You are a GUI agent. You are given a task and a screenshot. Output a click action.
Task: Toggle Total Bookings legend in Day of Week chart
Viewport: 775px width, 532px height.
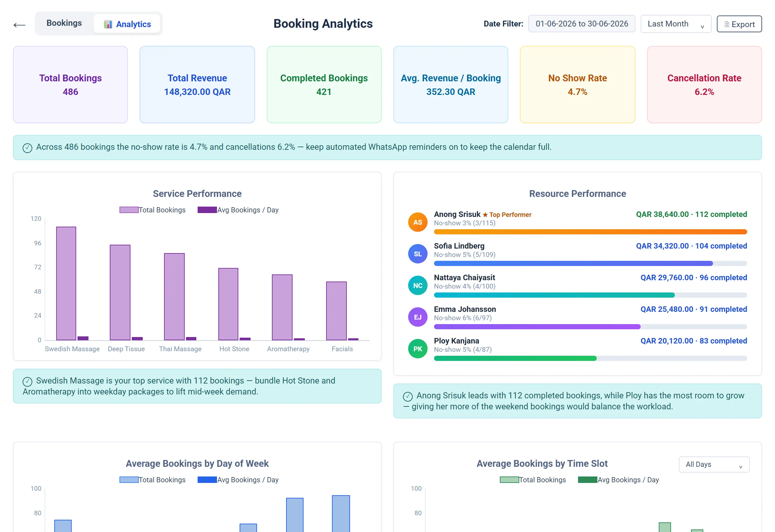[x=152, y=480]
